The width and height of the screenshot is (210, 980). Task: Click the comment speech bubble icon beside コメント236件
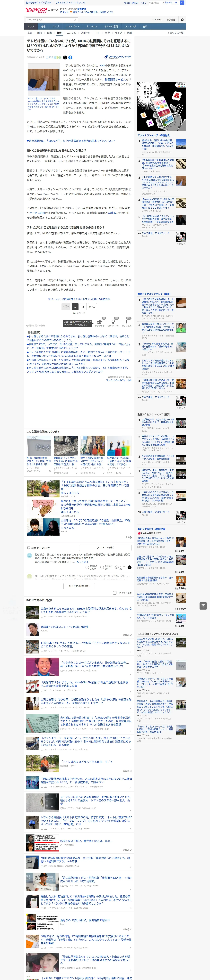click(x=29, y=548)
